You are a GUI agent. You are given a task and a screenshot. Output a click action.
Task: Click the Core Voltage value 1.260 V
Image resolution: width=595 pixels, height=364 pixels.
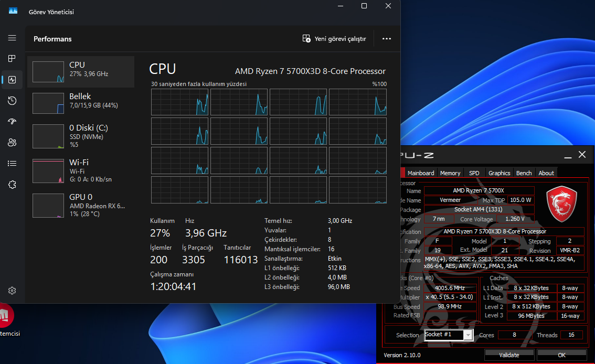click(x=515, y=219)
